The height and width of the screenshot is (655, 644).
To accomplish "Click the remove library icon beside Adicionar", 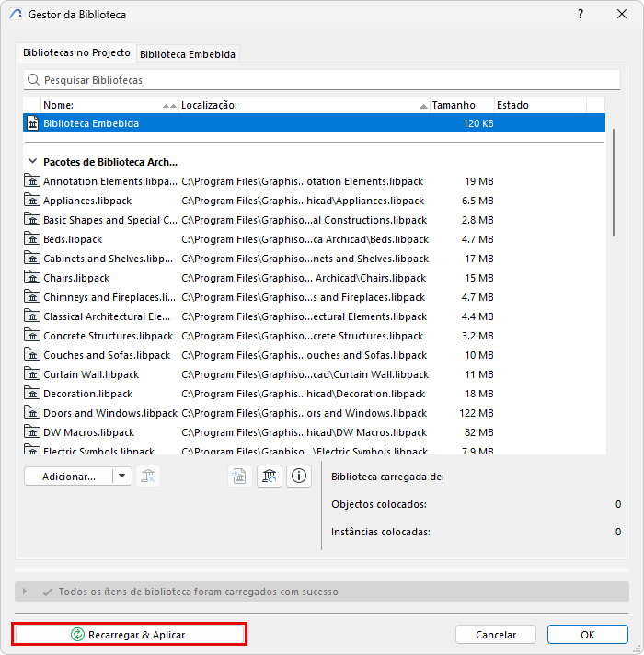I will coord(148,477).
